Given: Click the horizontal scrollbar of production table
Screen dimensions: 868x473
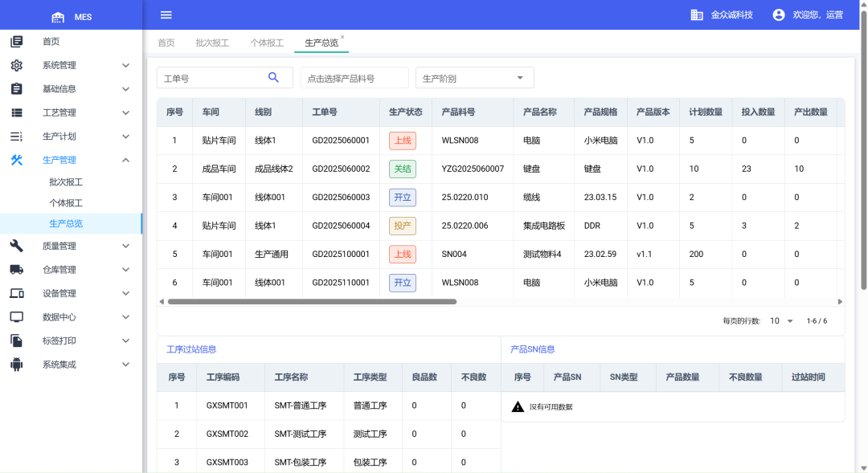Looking at the screenshot, I should 312,302.
